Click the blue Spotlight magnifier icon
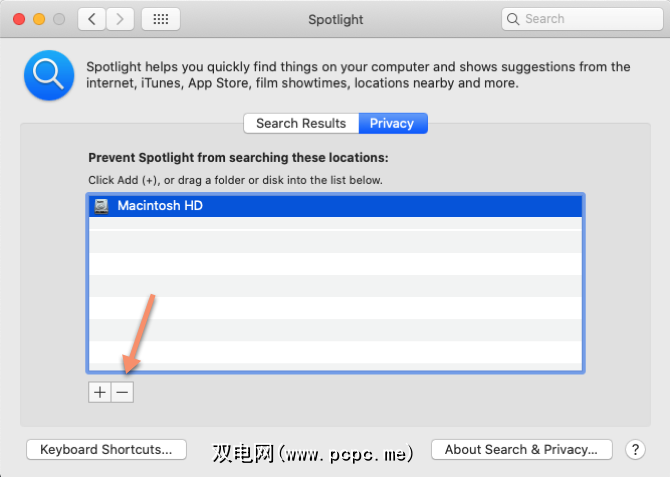The image size is (670, 477). click(x=48, y=75)
